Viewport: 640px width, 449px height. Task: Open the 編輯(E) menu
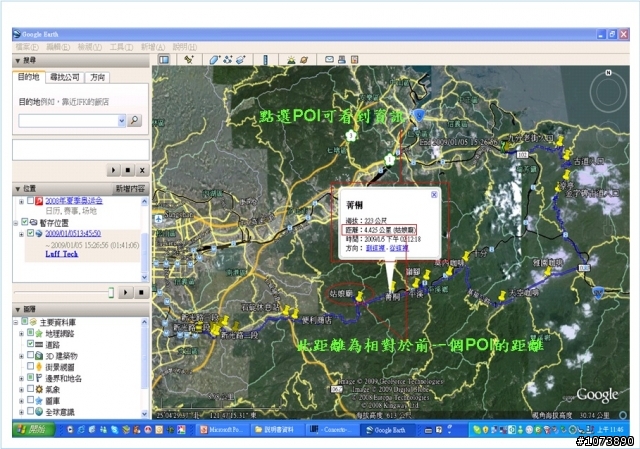point(58,47)
